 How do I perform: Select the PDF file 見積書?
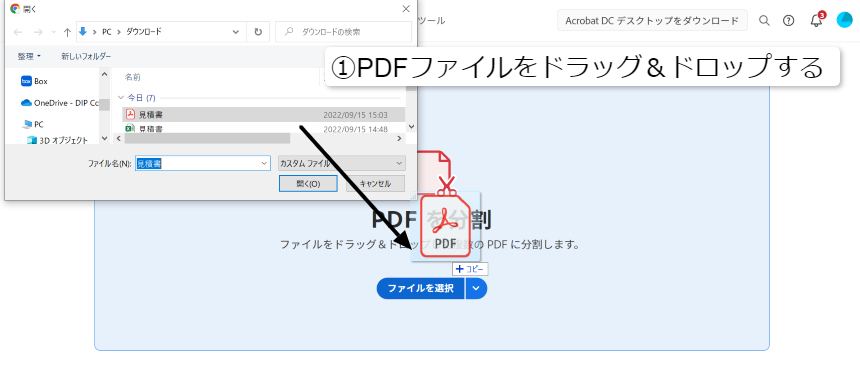(x=263, y=115)
